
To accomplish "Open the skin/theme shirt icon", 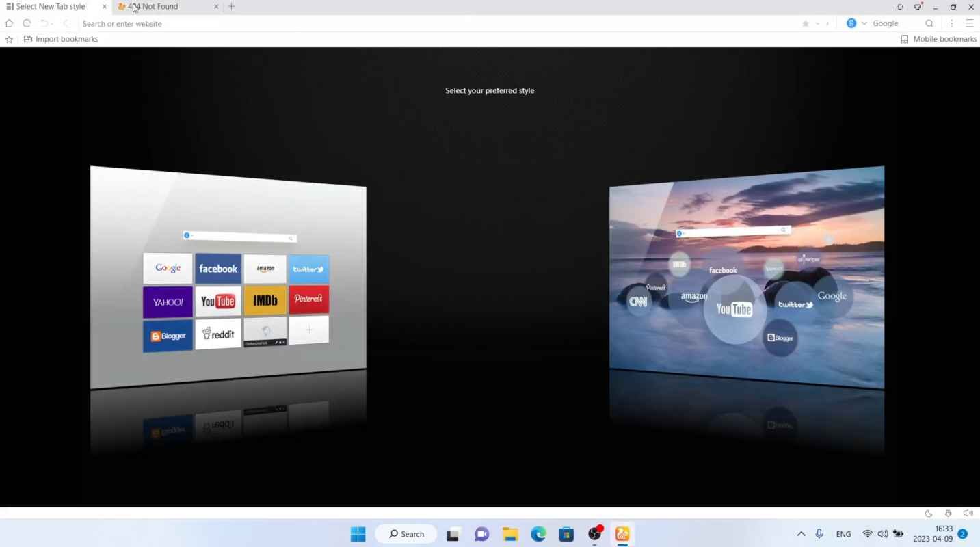I will coord(918,7).
